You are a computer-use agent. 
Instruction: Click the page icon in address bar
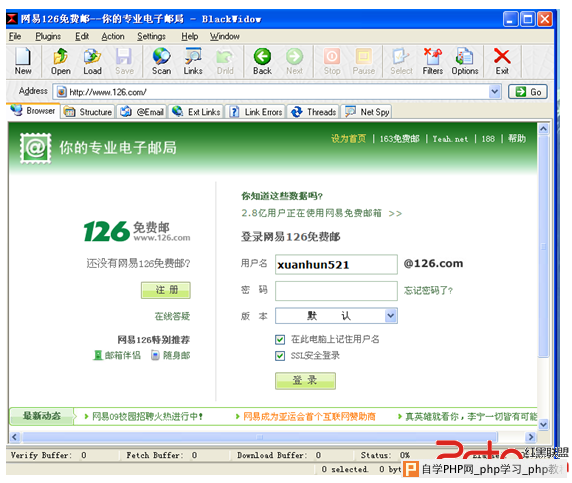(x=62, y=92)
